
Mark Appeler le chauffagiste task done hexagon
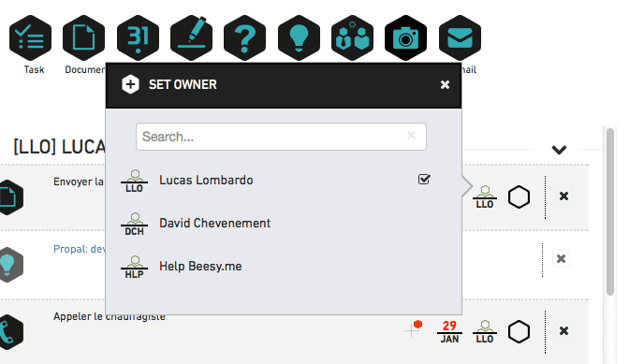[x=520, y=331]
